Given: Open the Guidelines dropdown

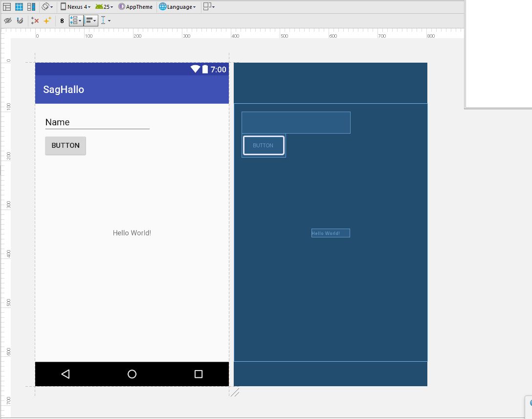Looking at the screenshot, I should click(105, 21).
